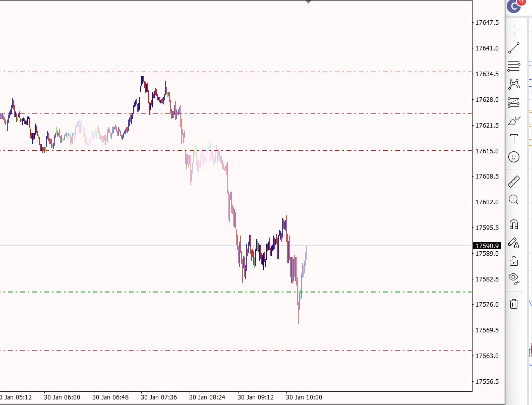Select the crosshair cursor tool
Image resolution: width=532 pixels, height=405 pixels.
pyautogui.click(x=514, y=30)
